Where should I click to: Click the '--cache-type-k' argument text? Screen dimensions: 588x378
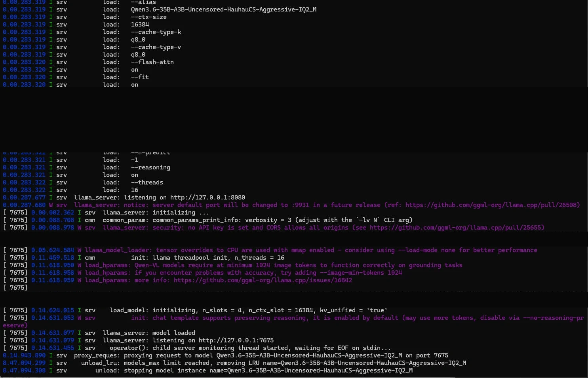pos(156,32)
